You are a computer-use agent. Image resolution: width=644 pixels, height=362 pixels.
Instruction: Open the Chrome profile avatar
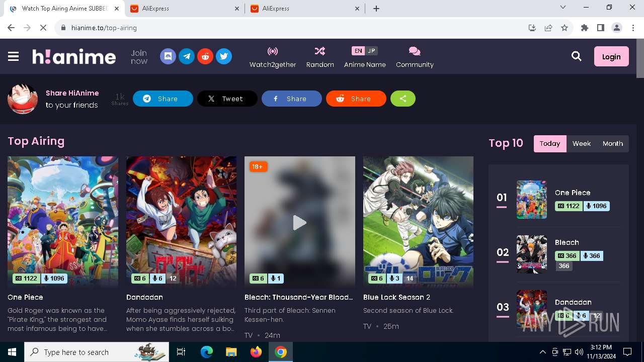tap(617, 28)
